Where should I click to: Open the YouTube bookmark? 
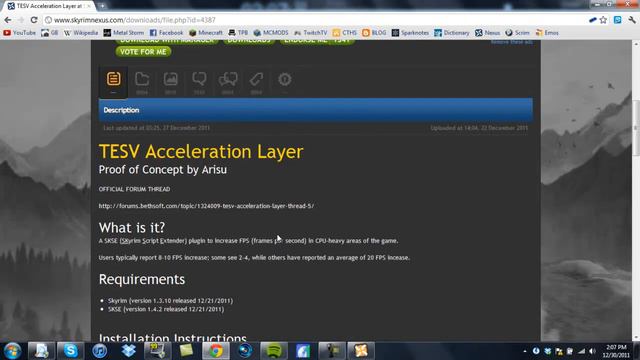tap(19, 33)
